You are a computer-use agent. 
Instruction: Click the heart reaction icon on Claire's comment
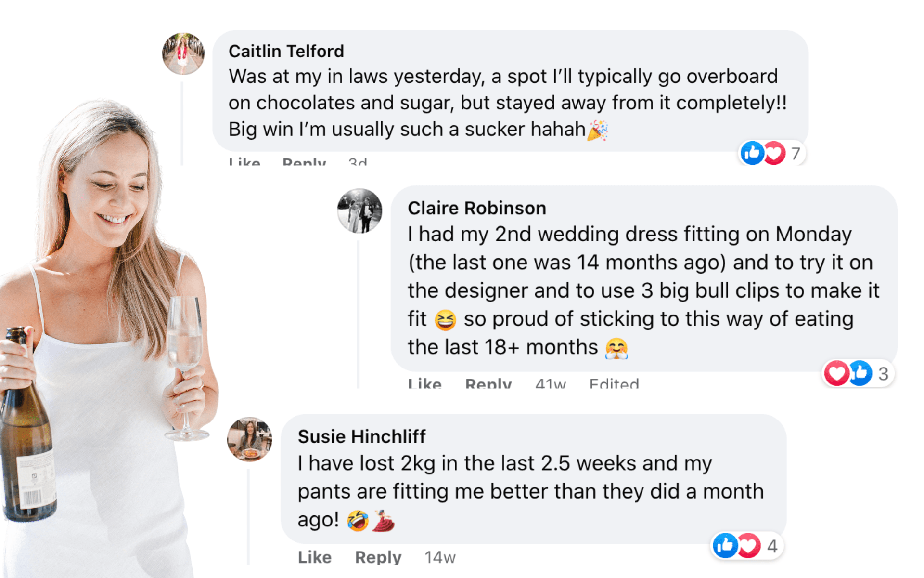coord(836,373)
